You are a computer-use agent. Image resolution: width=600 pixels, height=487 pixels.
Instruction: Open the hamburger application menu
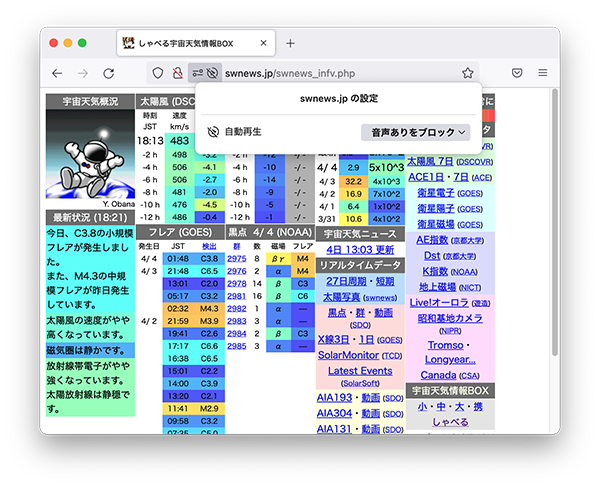click(543, 73)
